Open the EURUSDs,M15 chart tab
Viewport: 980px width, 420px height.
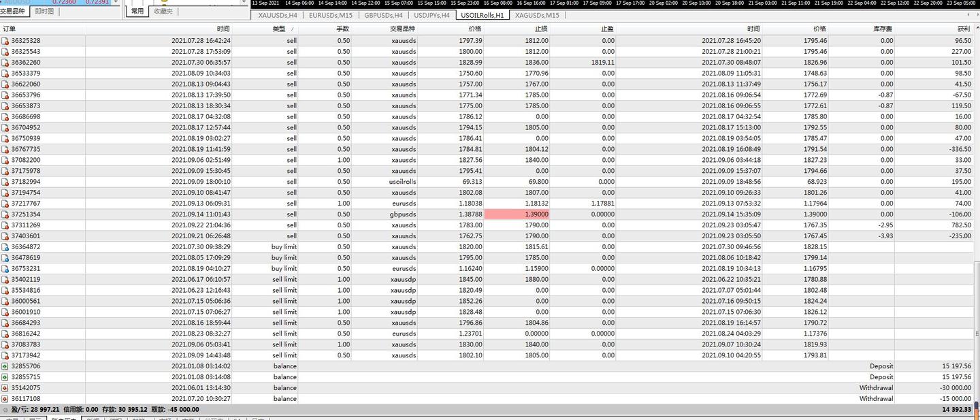click(331, 15)
